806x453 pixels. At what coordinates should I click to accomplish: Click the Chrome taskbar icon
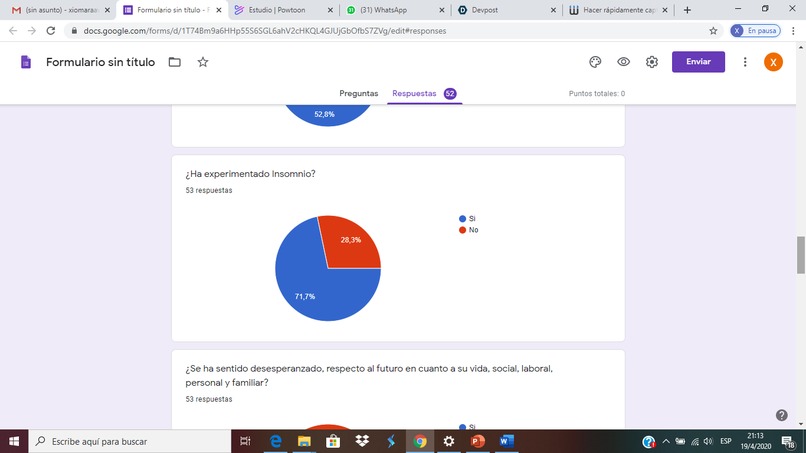[420, 441]
